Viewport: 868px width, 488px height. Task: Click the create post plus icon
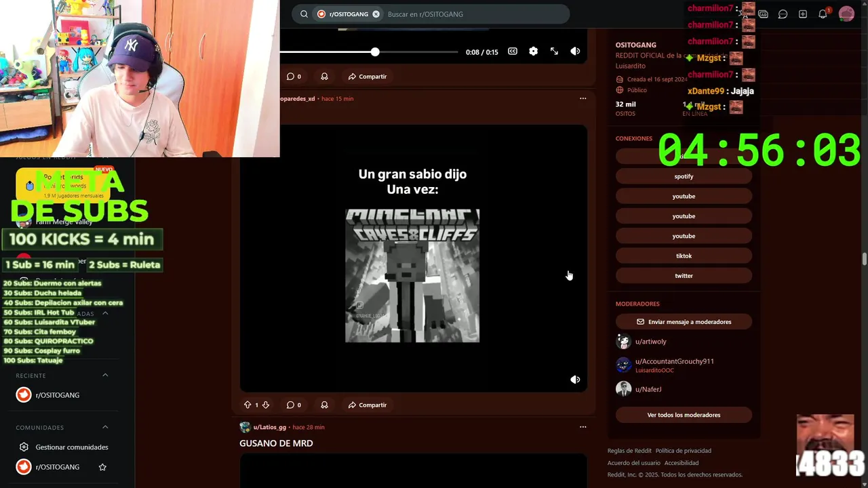pos(803,14)
